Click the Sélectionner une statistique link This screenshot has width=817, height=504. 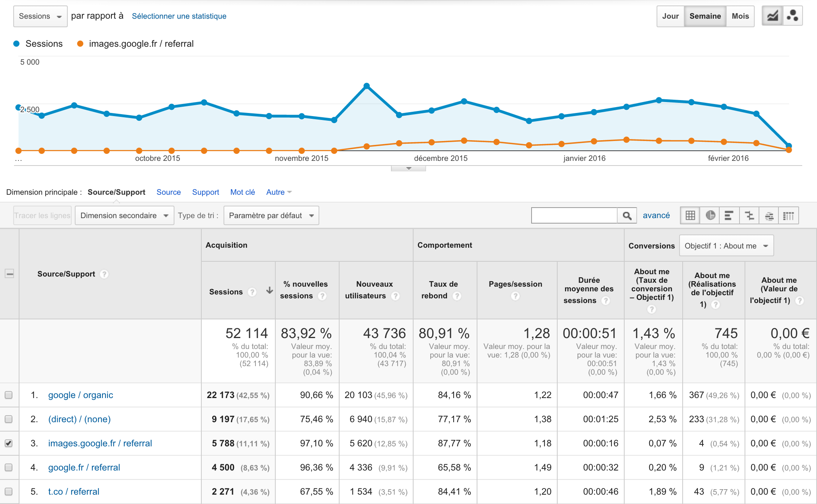179,16
